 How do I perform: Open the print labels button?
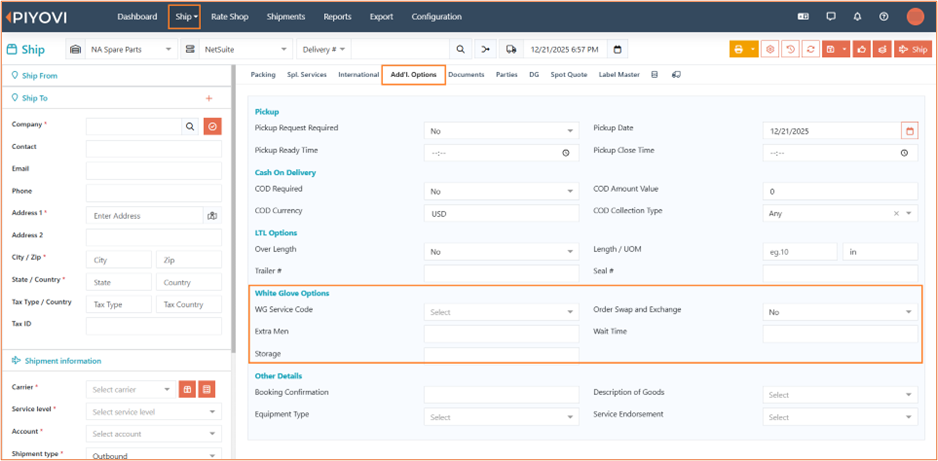(738, 50)
